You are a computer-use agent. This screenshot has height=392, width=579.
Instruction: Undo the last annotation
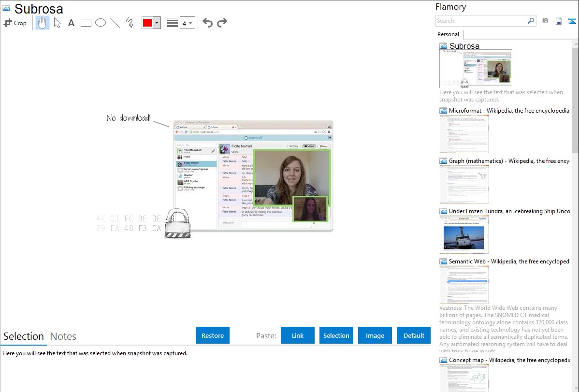[x=207, y=23]
